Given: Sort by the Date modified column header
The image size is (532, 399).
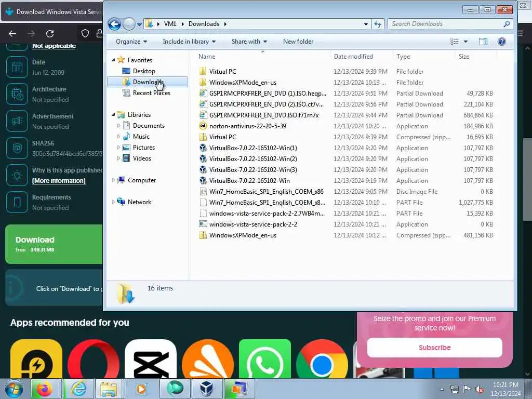Looking at the screenshot, I should (353, 57).
